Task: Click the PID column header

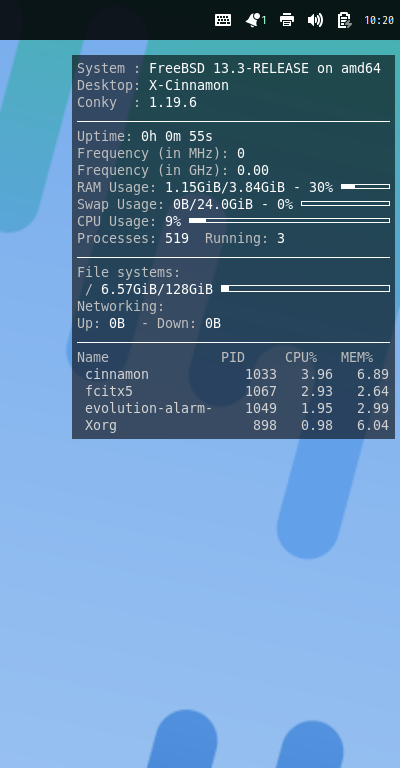Action: coord(233,358)
